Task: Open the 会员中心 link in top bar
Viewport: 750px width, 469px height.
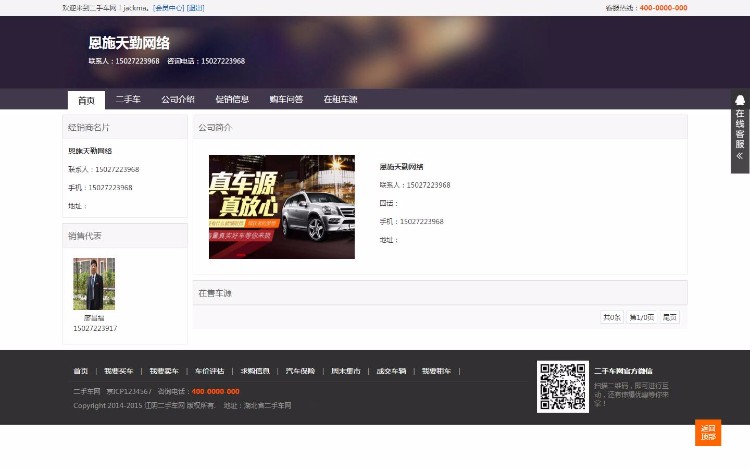Action: pos(168,8)
